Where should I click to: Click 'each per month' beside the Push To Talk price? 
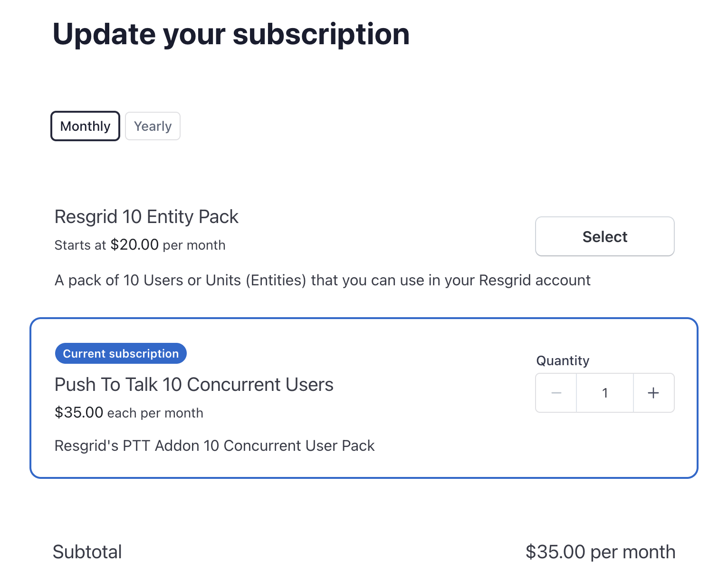pos(155,413)
